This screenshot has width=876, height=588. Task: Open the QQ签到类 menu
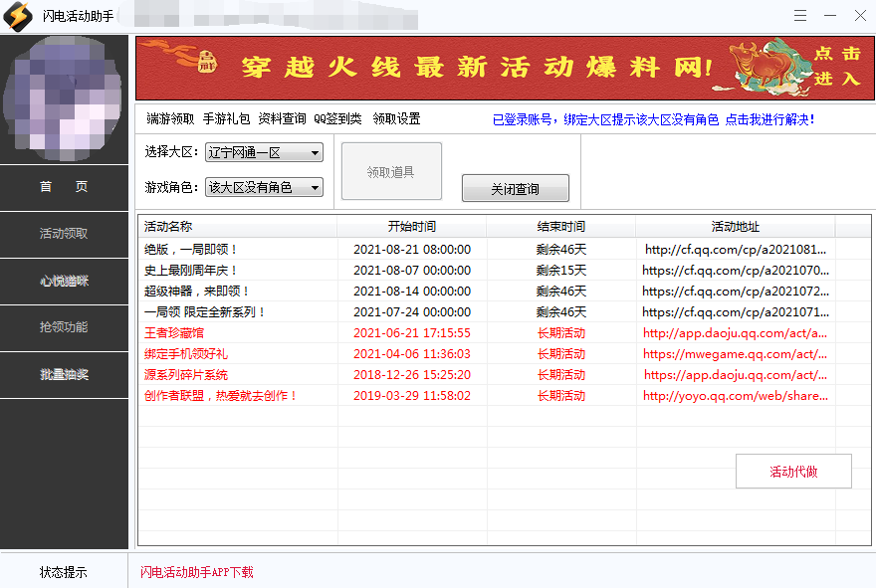[337, 119]
